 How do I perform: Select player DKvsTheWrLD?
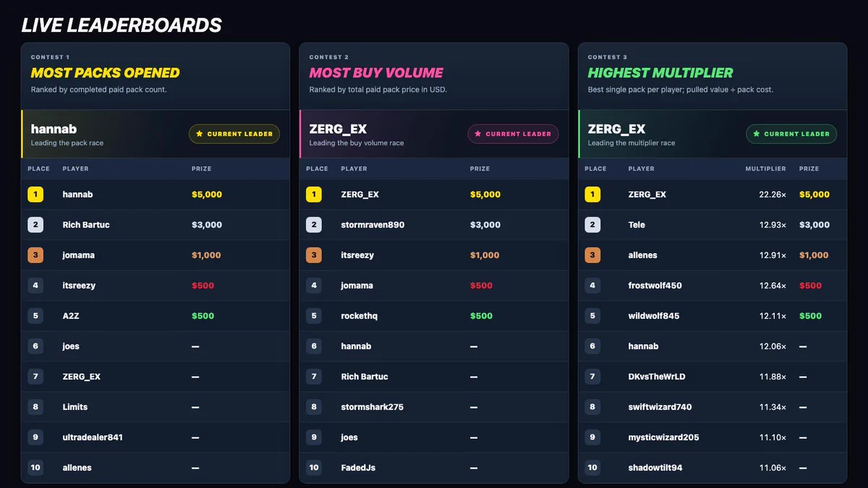click(657, 377)
